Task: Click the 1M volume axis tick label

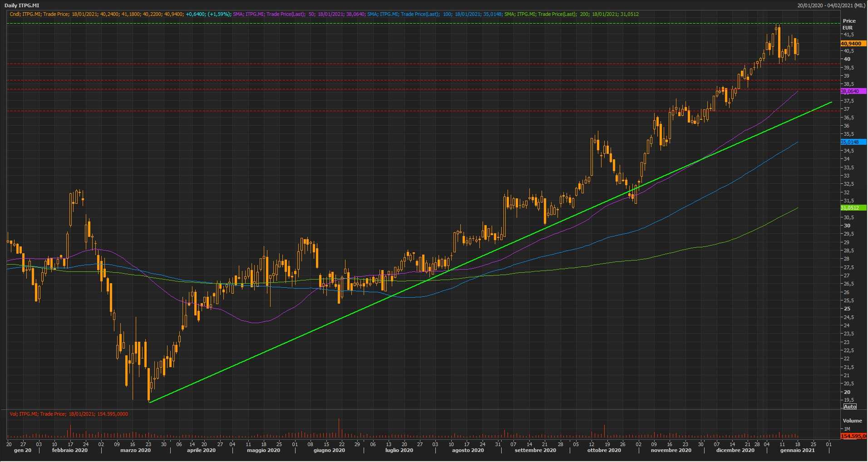Action: (847, 429)
